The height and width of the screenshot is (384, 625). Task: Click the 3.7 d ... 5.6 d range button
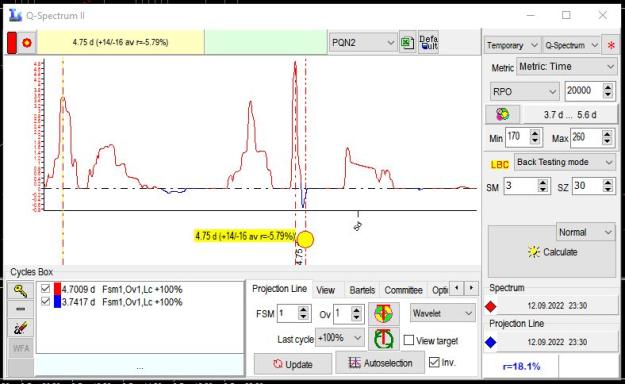tap(570, 115)
